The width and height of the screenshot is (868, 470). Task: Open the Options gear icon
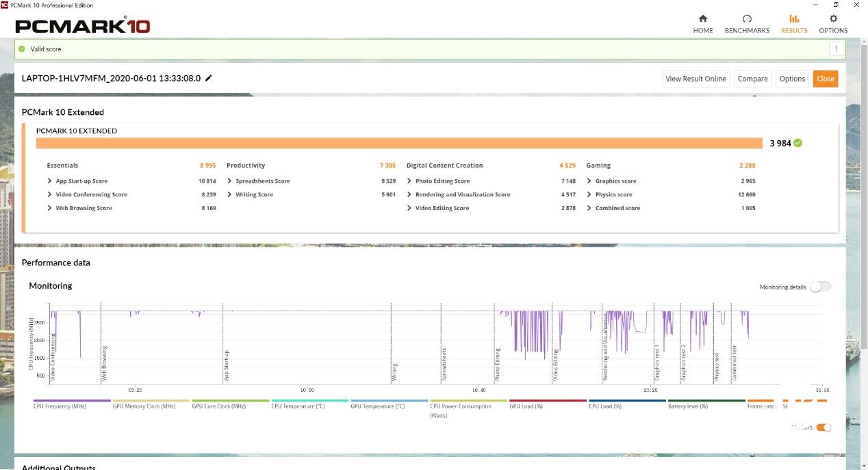coord(833,18)
